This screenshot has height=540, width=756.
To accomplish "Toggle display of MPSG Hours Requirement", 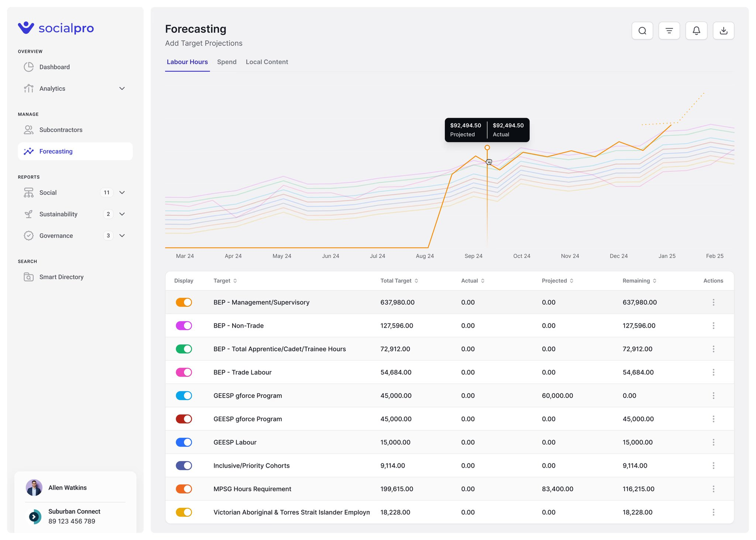I will click(184, 489).
